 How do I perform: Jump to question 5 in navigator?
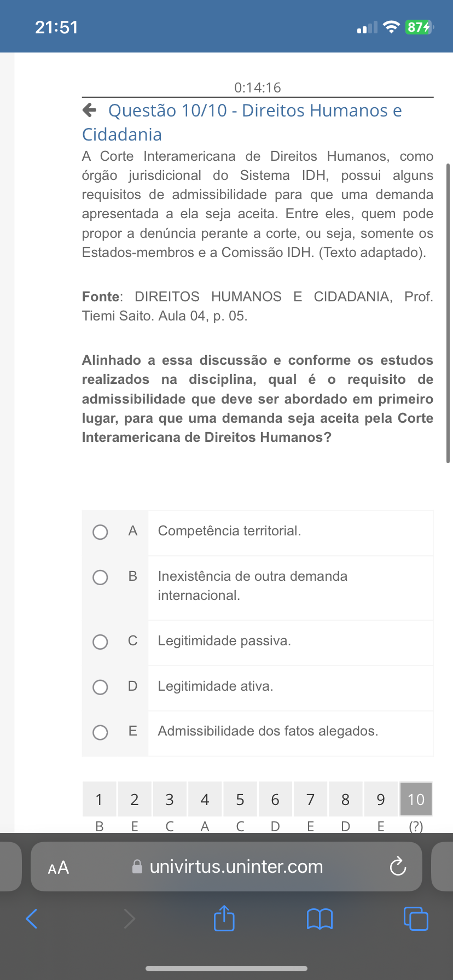pos(240,800)
